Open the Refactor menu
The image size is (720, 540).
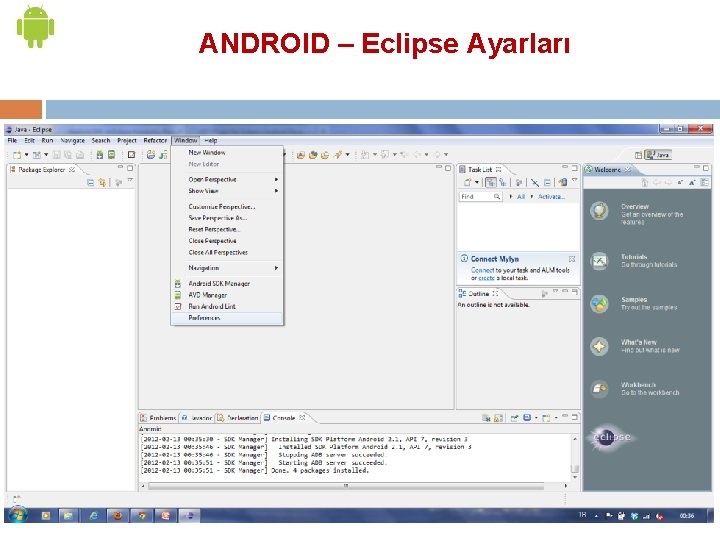point(155,141)
